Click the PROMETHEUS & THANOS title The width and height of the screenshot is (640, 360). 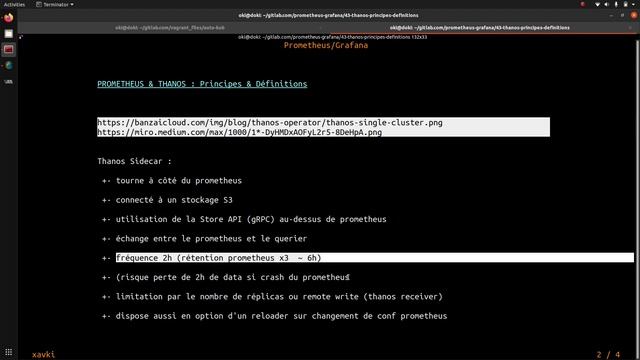[202, 84]
